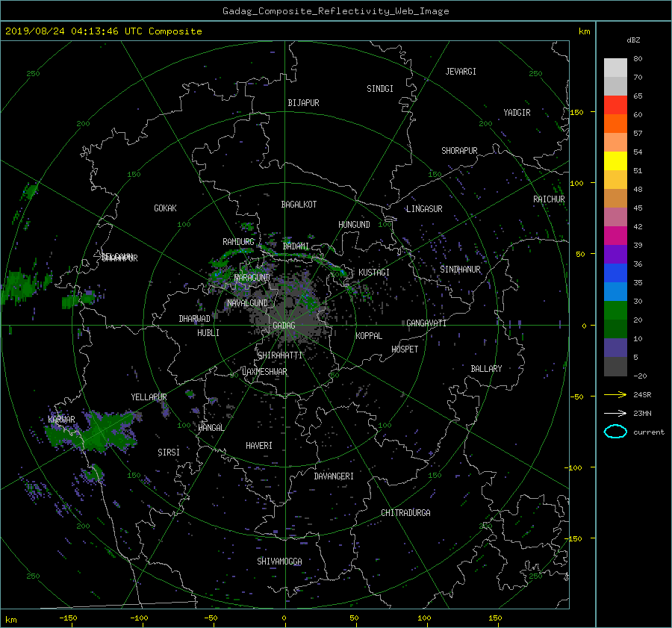Click the SIRSI city label

click(x=169, y=453)
